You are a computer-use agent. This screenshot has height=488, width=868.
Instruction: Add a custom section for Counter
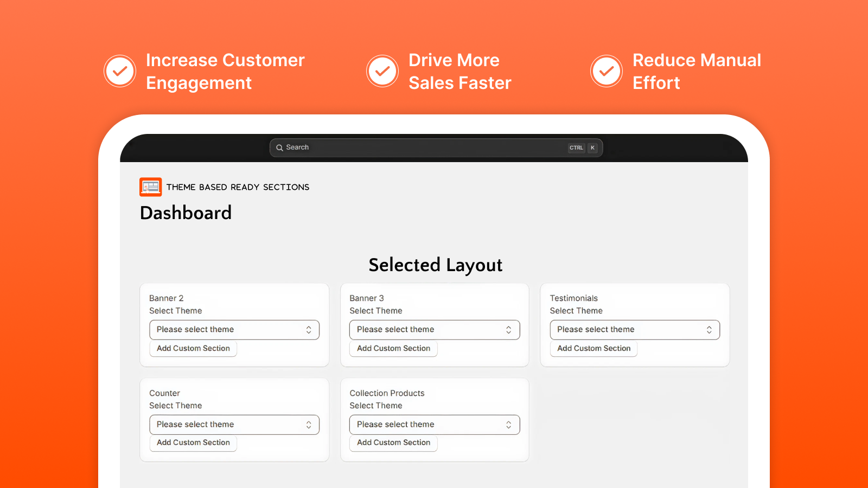[193, 442]
